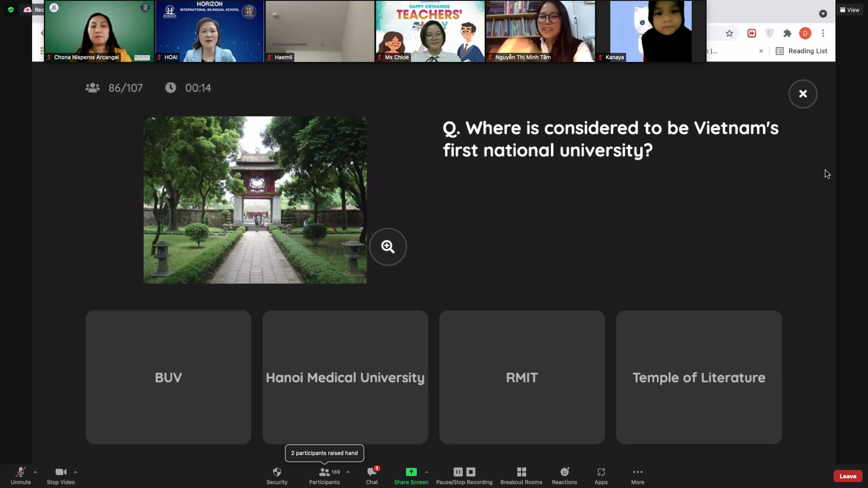
Task: Pause the recording
Action: tap(458, 472)
